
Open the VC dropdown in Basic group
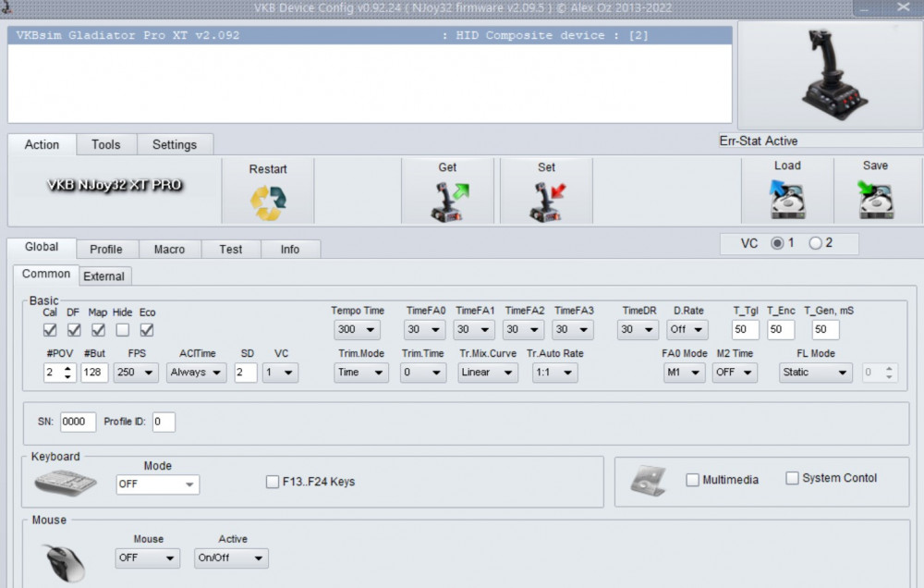coord(280,373)
